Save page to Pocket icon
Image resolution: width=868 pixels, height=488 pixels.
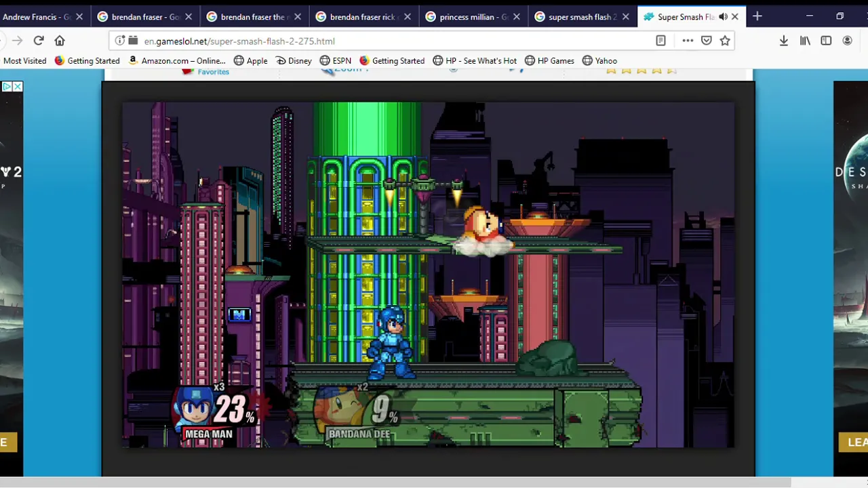(x=707, y=41)
